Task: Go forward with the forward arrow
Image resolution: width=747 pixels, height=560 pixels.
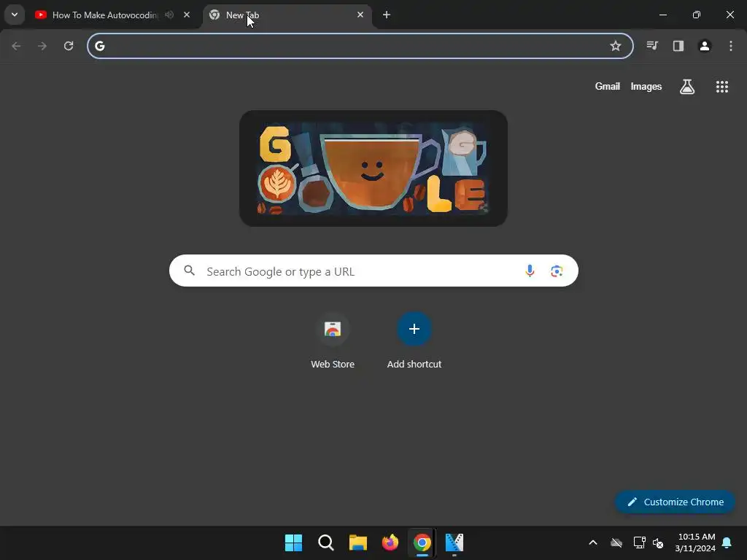Action: pos(42,46)
